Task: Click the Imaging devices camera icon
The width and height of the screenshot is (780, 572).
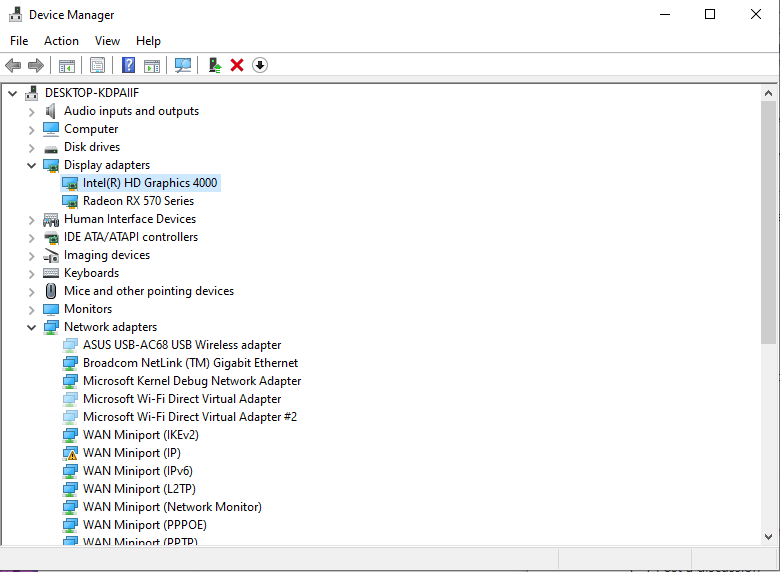Action: 51,256
